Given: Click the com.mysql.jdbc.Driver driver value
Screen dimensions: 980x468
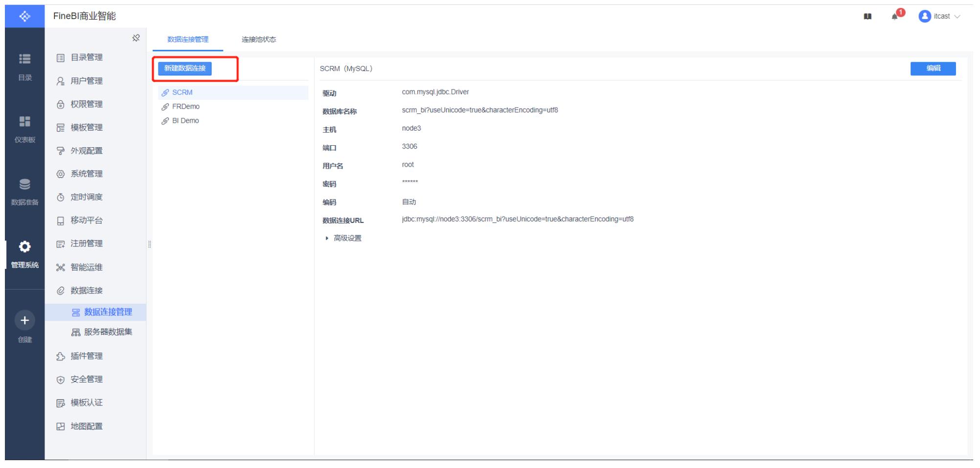Looking at the screenshot, I should (x=435, y=92).
